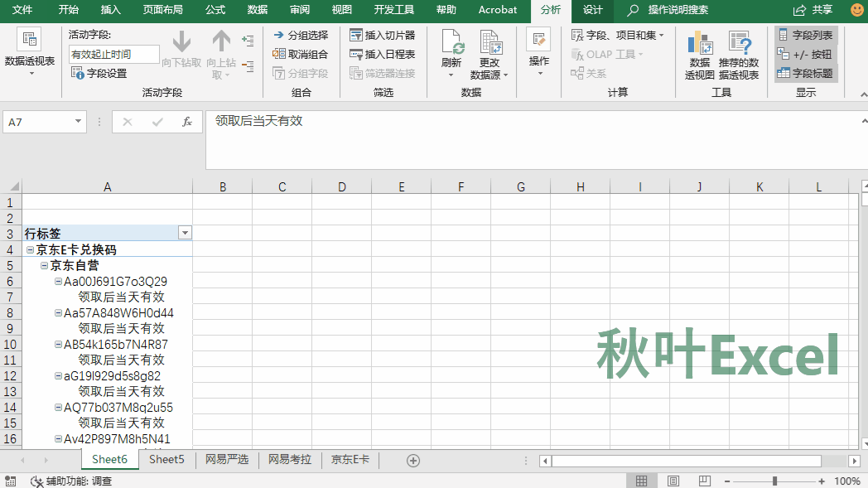This screenshot has height=488, width=868.
Task: Switch to normal view icon in status bar
Action: (641, 481)
